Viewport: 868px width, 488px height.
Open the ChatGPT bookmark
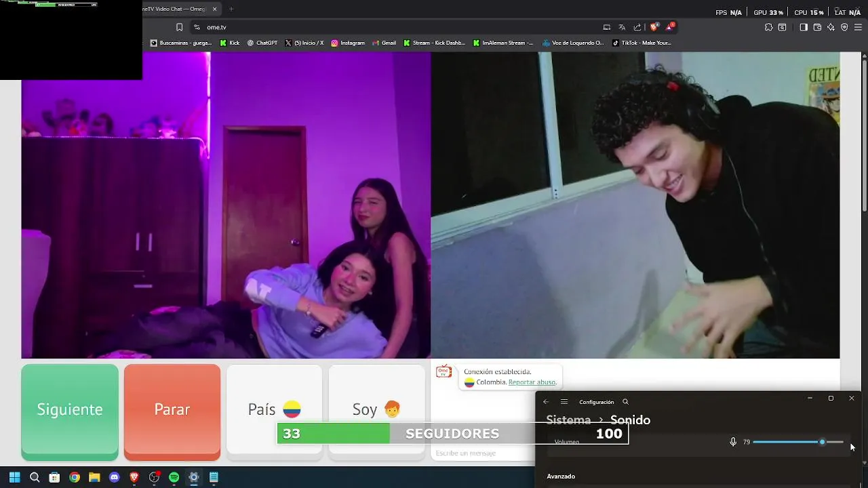tap(262, 43)
